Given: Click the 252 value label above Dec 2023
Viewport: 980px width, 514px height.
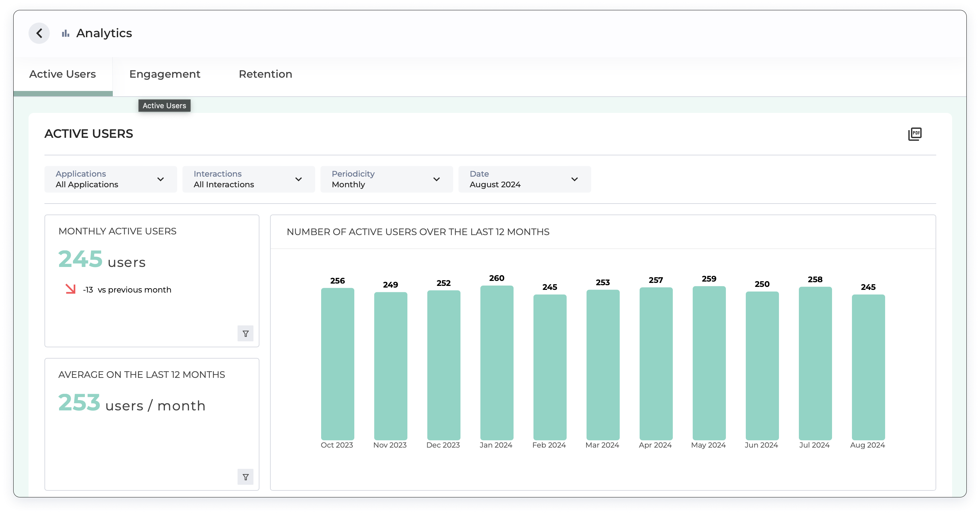Looking at the screenshot, I should pyautogui.click(x=444, y=283).
